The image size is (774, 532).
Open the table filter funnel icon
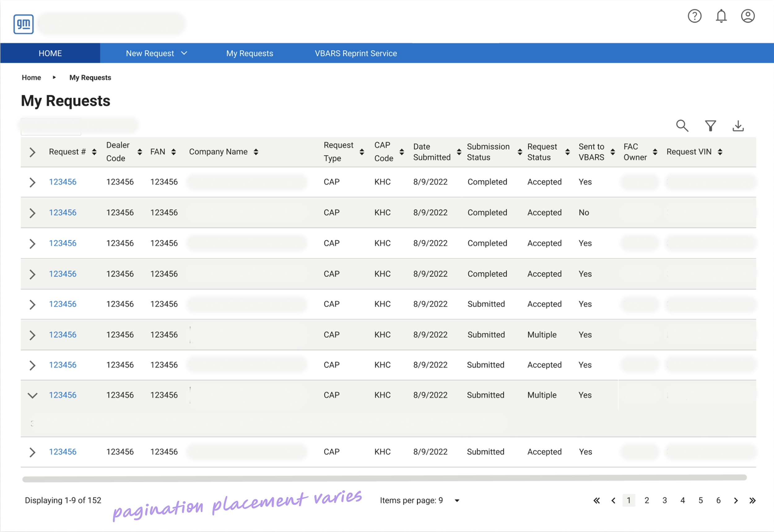[710, 126]
